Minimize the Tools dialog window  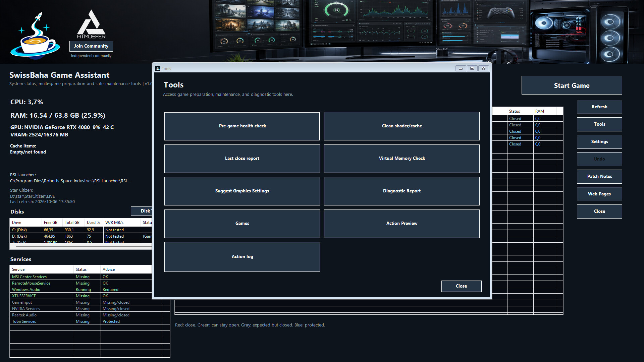pos(461,68)
